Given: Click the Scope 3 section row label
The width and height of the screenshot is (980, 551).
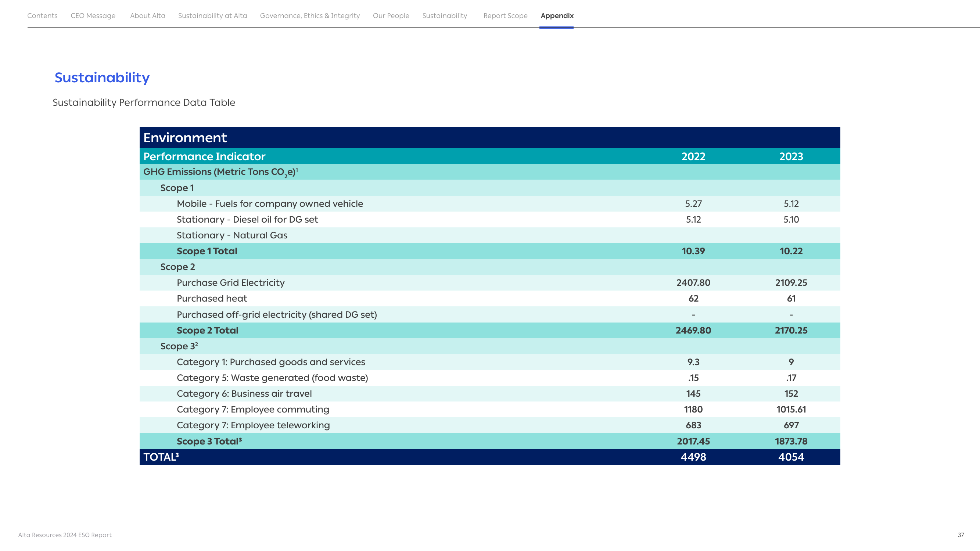Looking at the screenshot, I should (179, 346).
